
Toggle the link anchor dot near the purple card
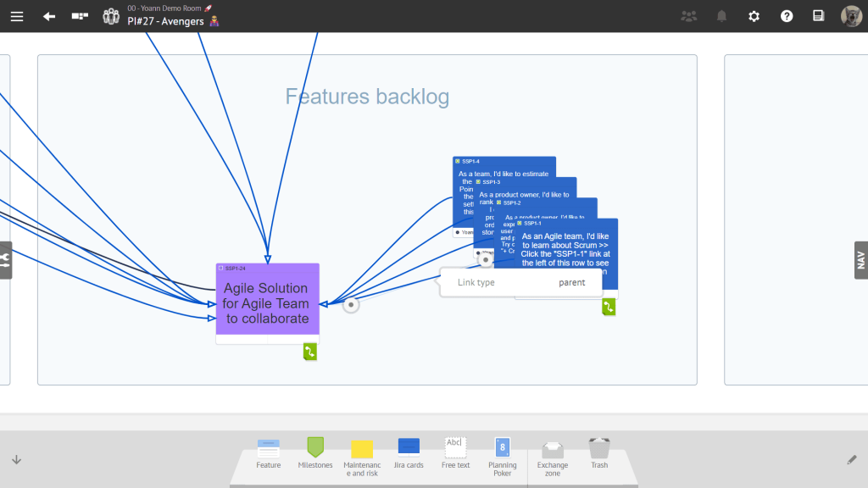click(351, 304)
